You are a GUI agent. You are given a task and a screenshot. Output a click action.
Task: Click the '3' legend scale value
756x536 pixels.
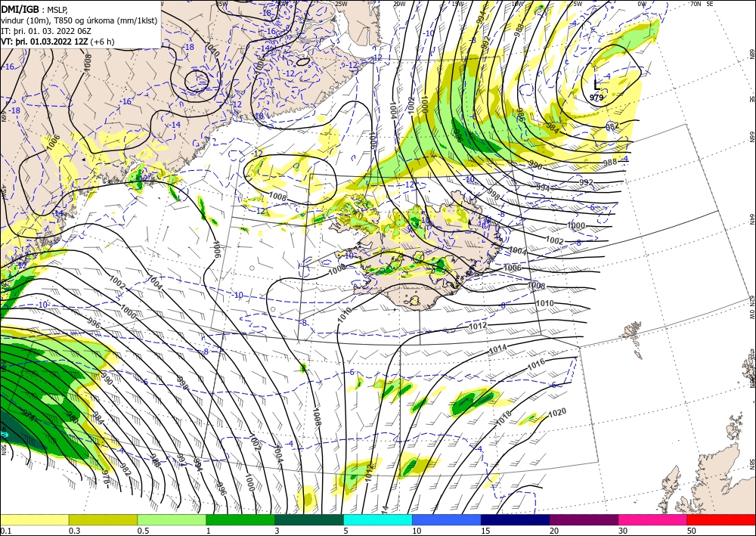pos(277,531)
